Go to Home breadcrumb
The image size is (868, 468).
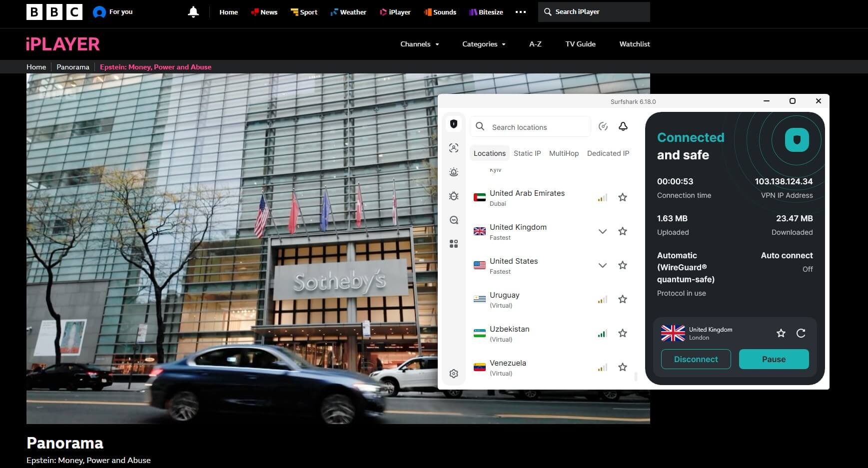point(36,67)
